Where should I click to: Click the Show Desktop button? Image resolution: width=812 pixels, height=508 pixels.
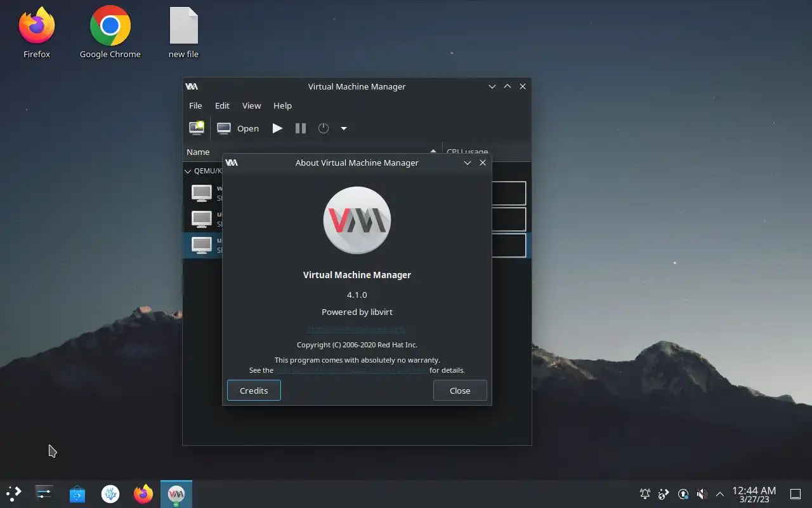(796, 493)
